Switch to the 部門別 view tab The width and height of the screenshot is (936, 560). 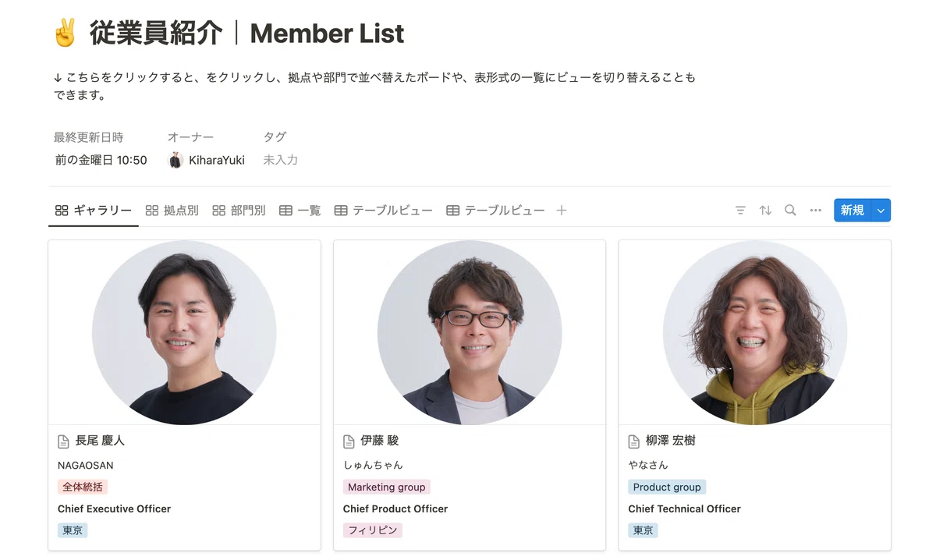(x=239, y=211)
